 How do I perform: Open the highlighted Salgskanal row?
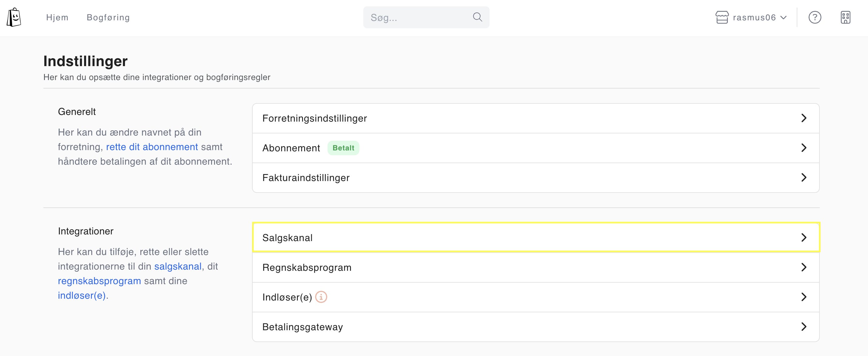(535, 238)
